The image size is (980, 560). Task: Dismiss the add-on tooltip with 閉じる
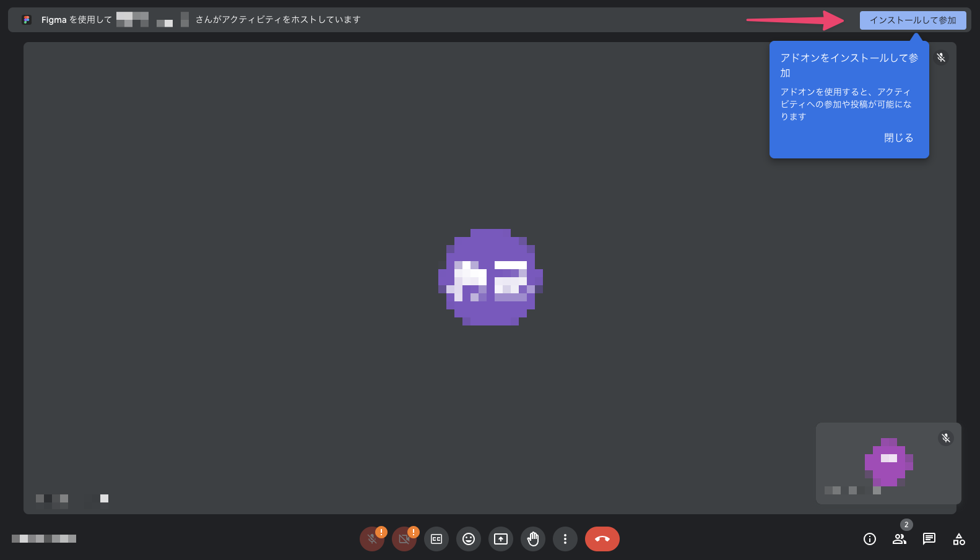click(x=898, y=138)
